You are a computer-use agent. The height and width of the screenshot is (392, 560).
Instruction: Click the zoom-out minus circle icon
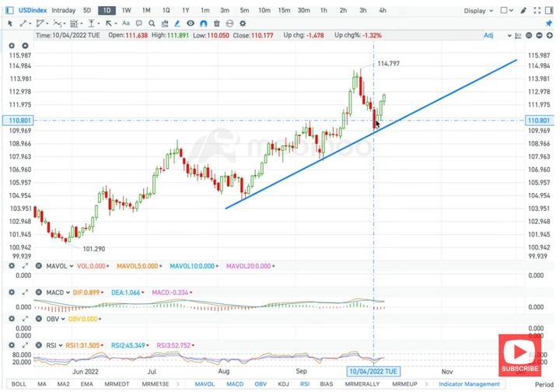click(539, 35)
